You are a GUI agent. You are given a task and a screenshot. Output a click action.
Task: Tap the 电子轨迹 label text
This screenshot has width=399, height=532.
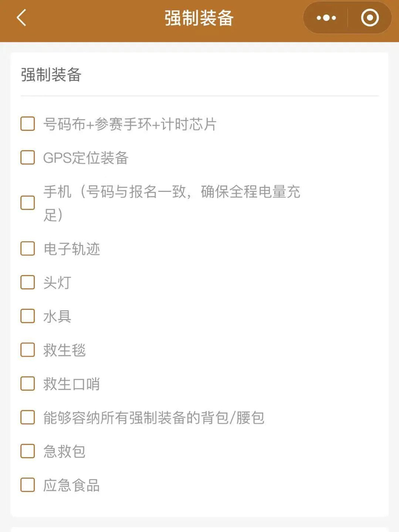coord(72,248)
